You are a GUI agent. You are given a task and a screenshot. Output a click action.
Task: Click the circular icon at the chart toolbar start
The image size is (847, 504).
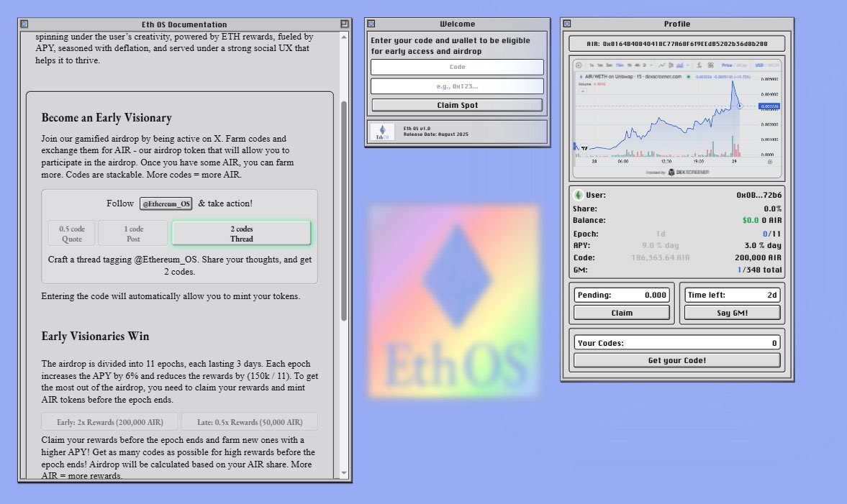pos(579,65)
